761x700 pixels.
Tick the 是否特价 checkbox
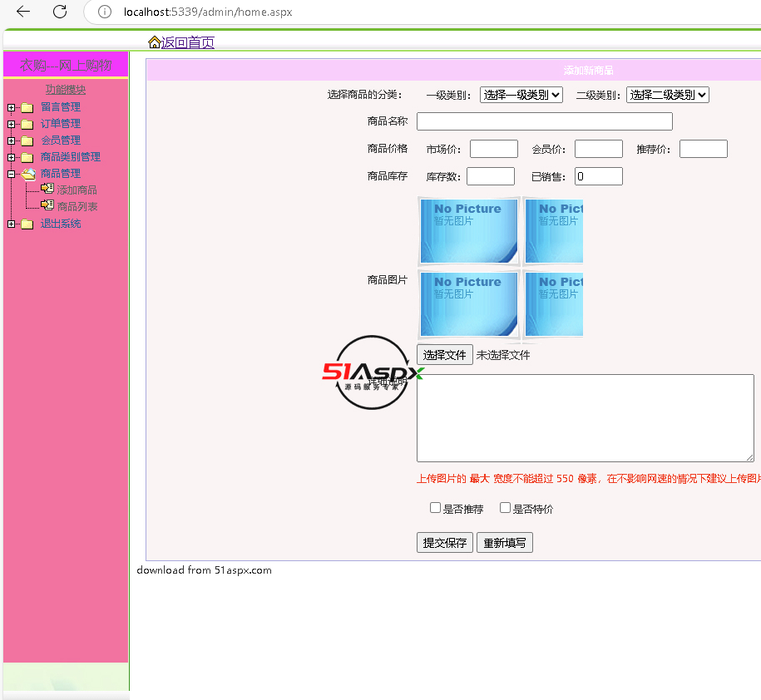tap(505, 507)
